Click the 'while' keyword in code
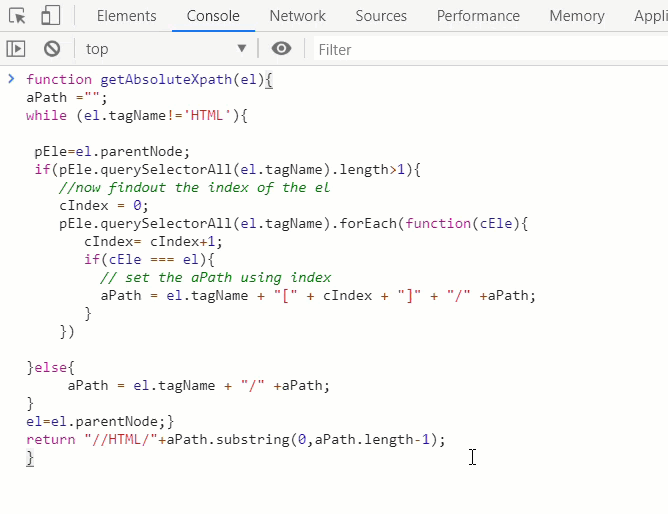668x514 pixels. 46,115
